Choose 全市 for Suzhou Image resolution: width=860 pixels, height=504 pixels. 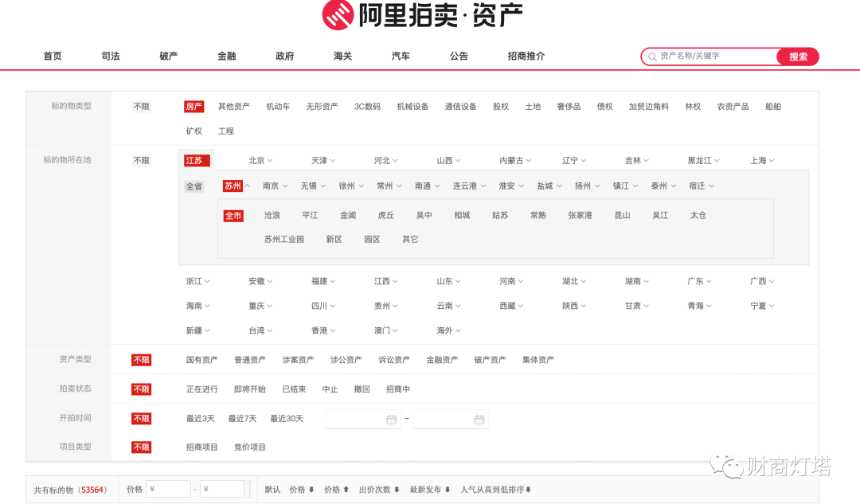pos(233,216)
